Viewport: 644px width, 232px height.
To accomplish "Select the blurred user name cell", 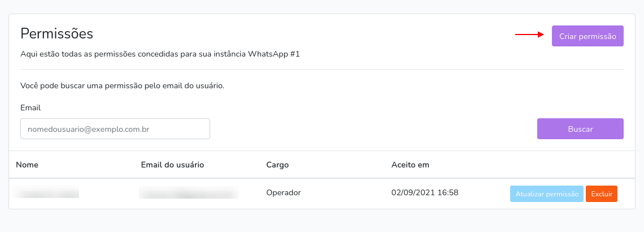I will pyautogui.click(x=46, y=192).
